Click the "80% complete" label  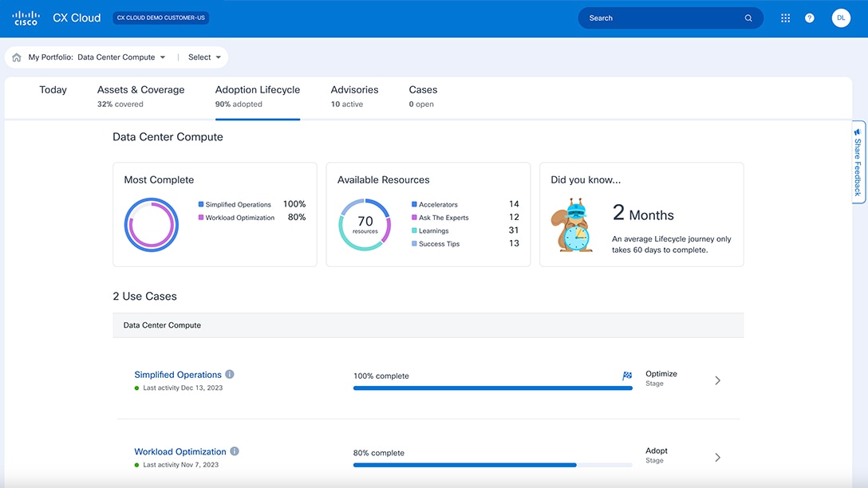click(379, 453)
